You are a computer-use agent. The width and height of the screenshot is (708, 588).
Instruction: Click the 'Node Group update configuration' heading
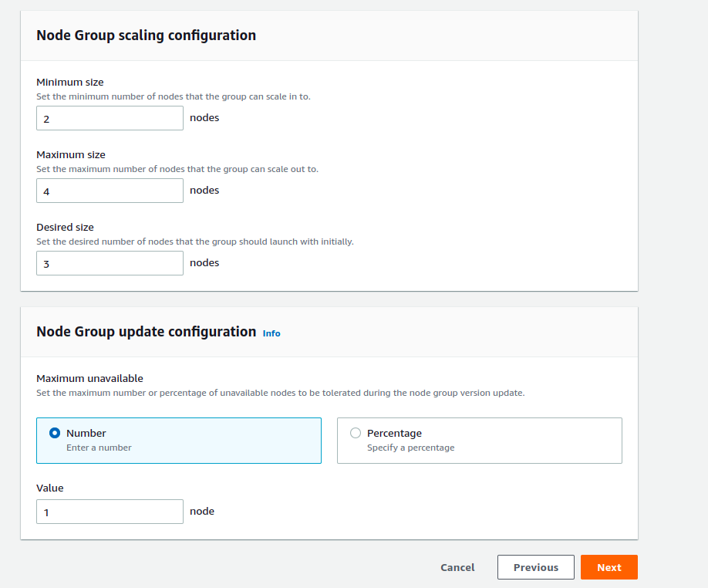[146, 331]
